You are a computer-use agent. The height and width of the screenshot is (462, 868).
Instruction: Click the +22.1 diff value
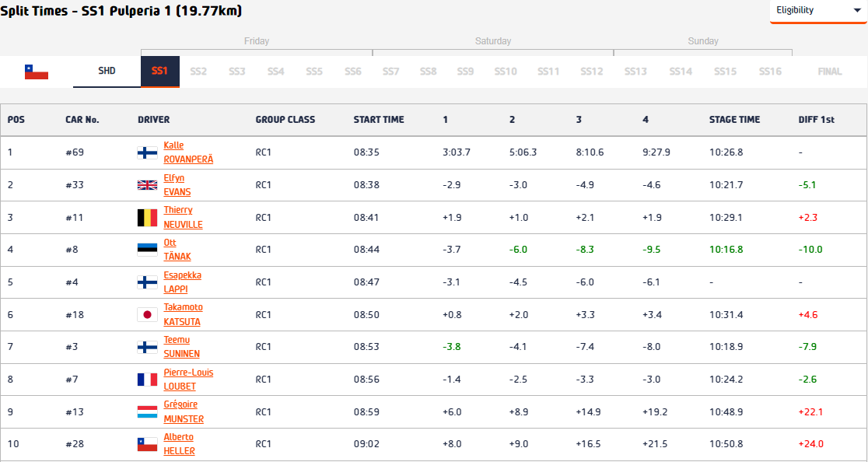[x=811, y=411]
